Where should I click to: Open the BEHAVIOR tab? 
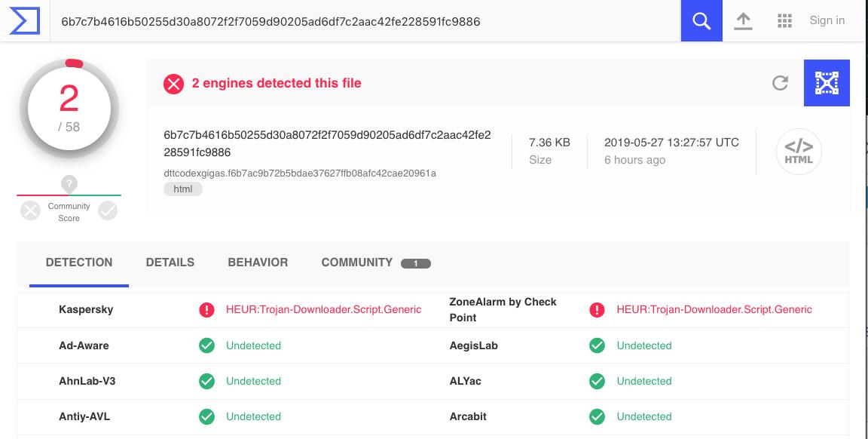(258, 262)
